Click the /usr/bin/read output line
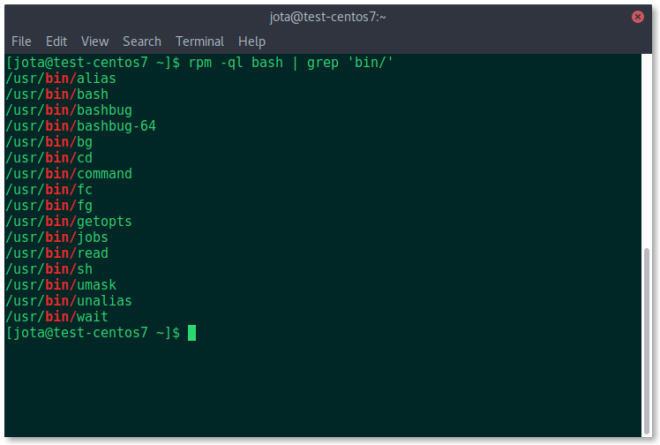 click(56, 253)
